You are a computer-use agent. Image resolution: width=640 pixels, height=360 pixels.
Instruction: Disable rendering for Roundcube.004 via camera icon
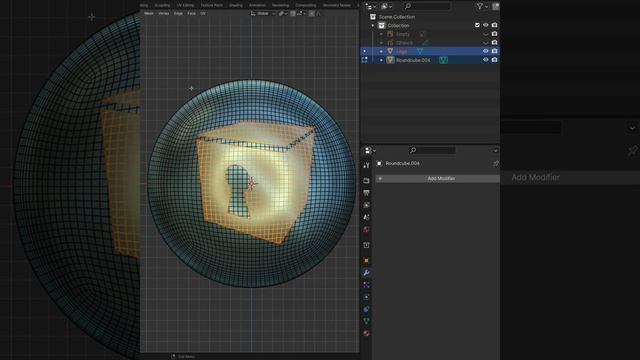point(494,60)
